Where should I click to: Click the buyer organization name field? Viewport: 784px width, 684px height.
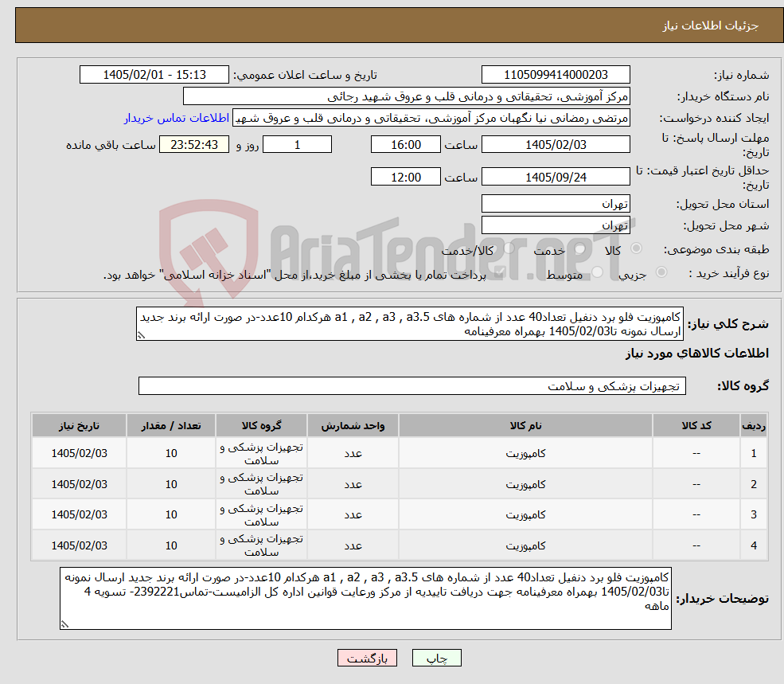(x=407, y=96)
